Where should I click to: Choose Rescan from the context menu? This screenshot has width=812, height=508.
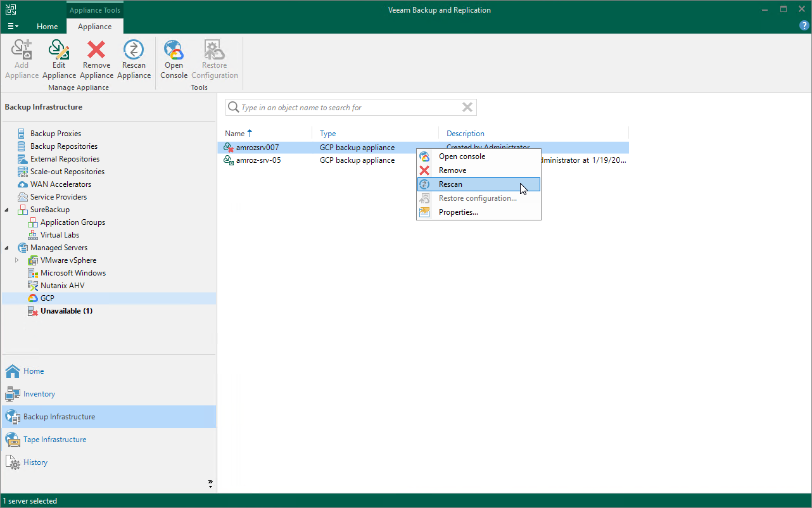[x=479, y=184]
